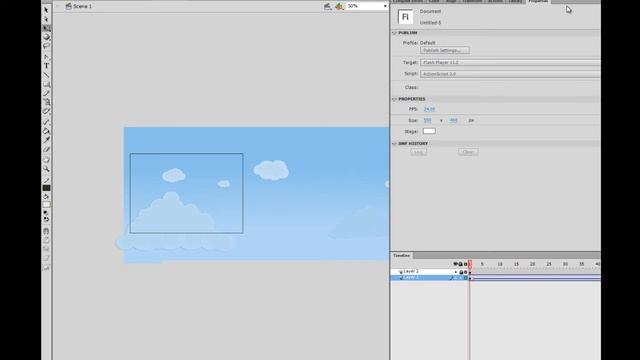Select the Eraser tool

coord(46,149)
